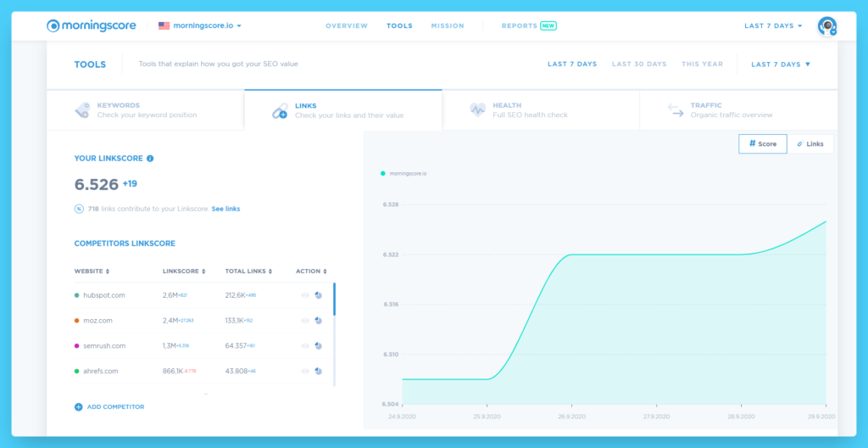
Task: Sort competitors by Website column
Action: pos(92,272)
